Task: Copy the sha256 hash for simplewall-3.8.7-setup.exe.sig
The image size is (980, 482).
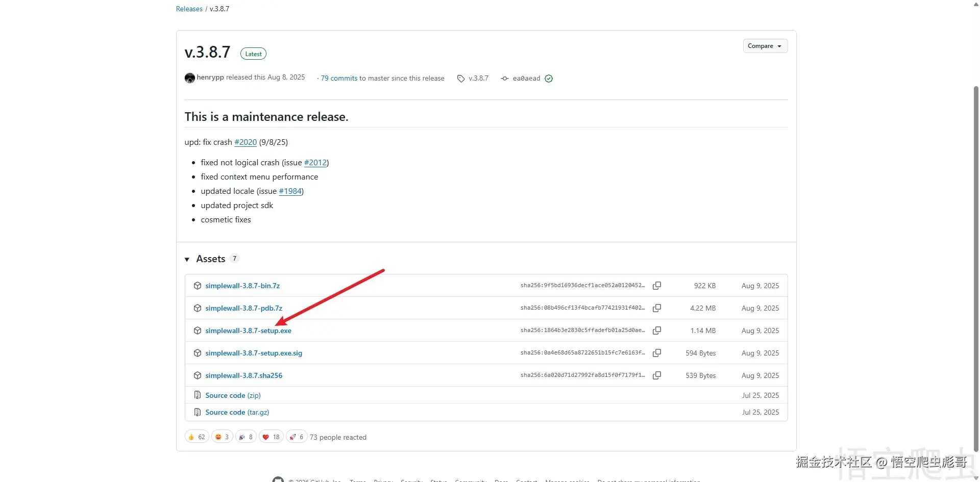Action: pyautogui.click(x=657, y=353)
